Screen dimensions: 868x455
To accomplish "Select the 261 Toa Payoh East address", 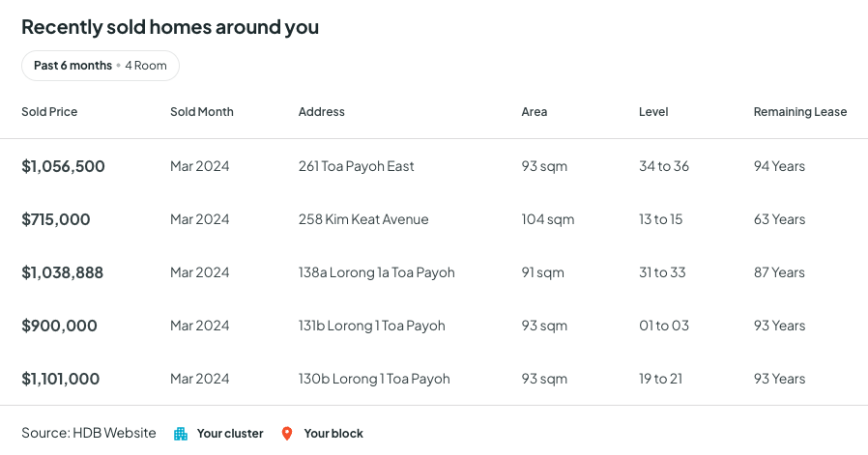I will point(357,166).
